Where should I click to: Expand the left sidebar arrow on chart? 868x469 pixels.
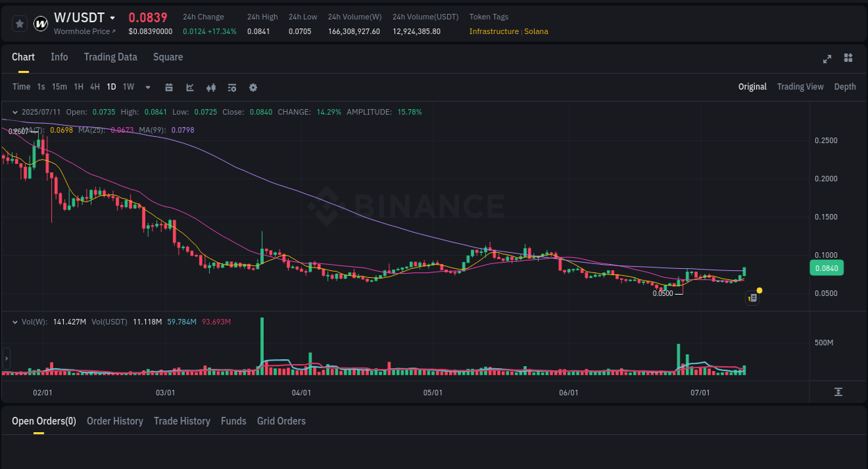coord(6,358)
